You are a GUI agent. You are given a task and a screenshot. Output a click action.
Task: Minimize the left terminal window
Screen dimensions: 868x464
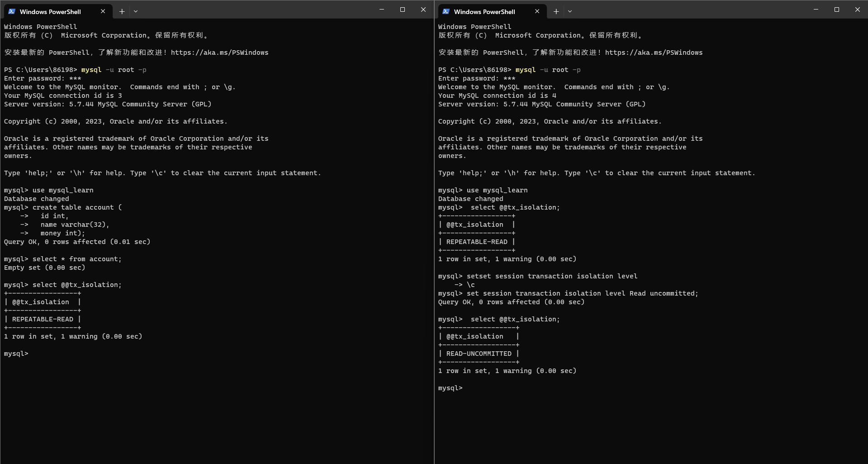tap(382, 10)
